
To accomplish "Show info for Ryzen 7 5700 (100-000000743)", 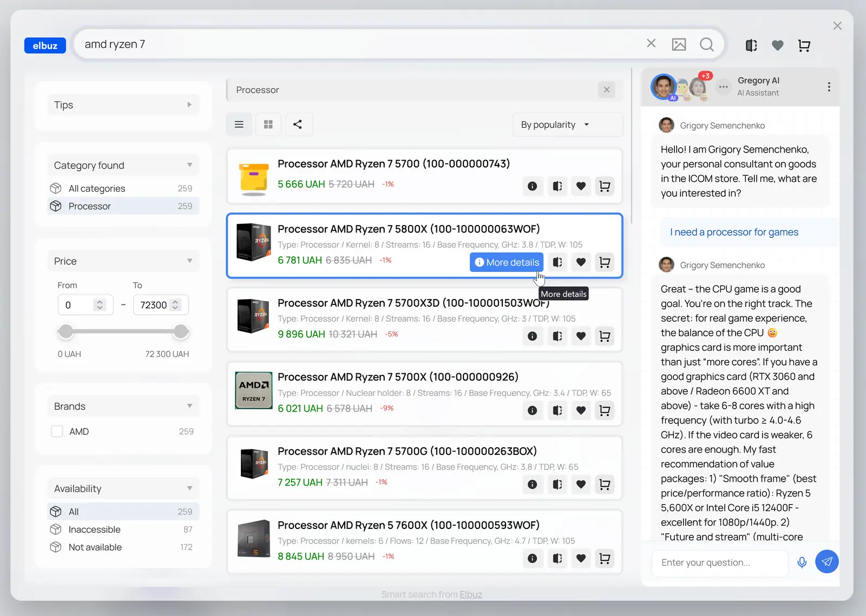I will [533, 186].
